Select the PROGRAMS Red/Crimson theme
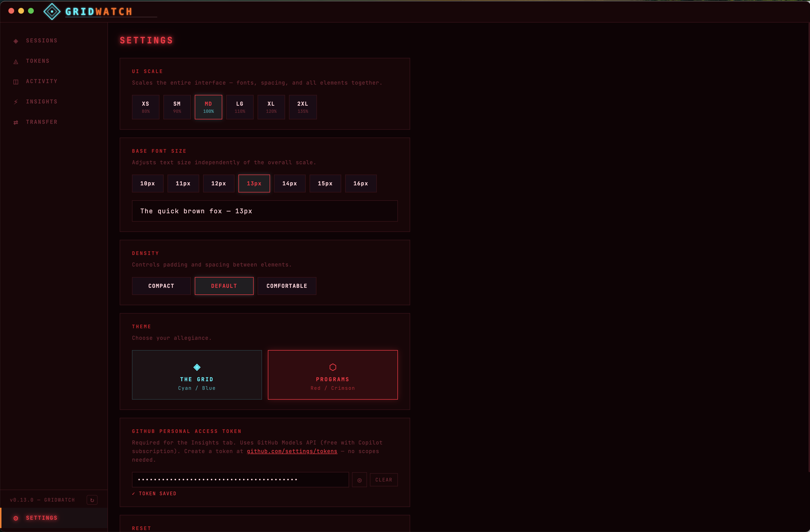810x532 pixels. [332, 375]
